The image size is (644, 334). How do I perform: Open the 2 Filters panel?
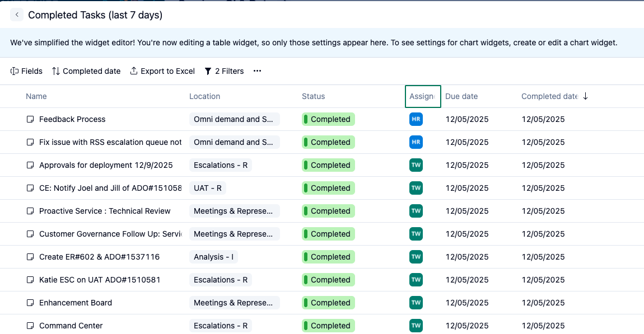tap(224, 71)
